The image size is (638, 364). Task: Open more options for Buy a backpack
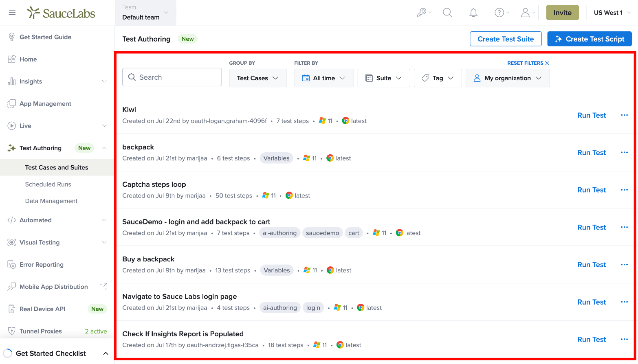pyautogui.click(x=624, y=265)
